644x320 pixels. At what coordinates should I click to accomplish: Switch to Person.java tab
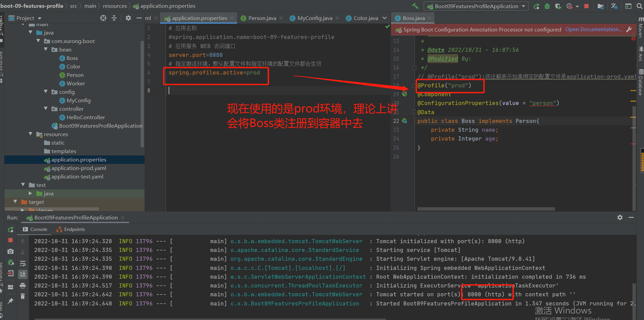pyautogui.click(x=262, y=18)
